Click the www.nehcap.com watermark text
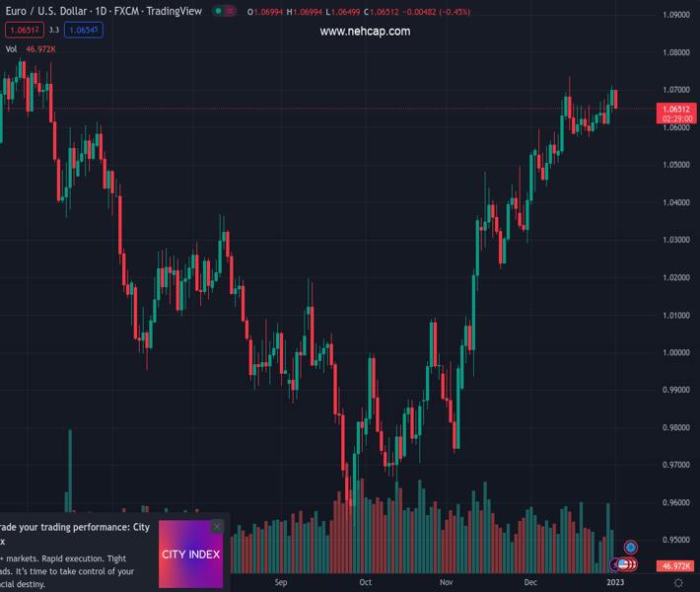This screenshot has height=592, width=700. (365, 32)
